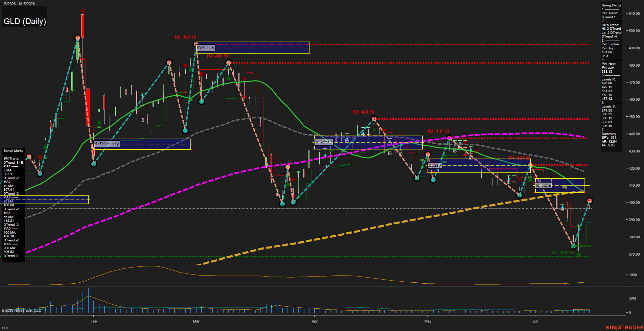Select the M:June monthly range label
Screen dimensions: 644x331
point(544,185)
